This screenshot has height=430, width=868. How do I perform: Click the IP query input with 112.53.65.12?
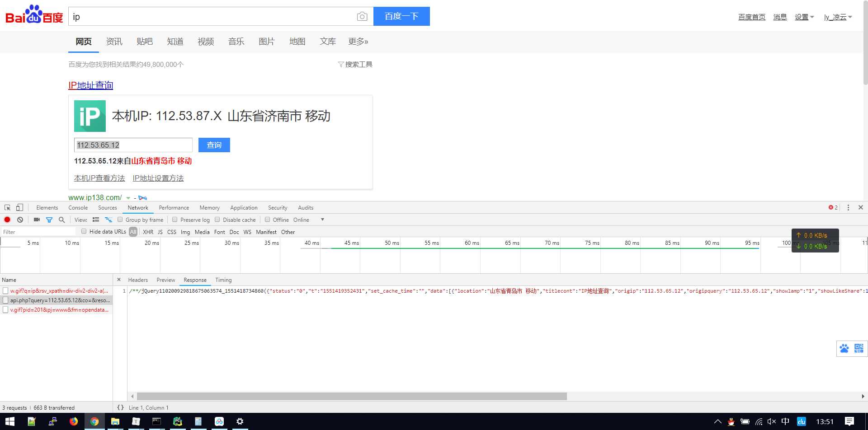(133, 145)
